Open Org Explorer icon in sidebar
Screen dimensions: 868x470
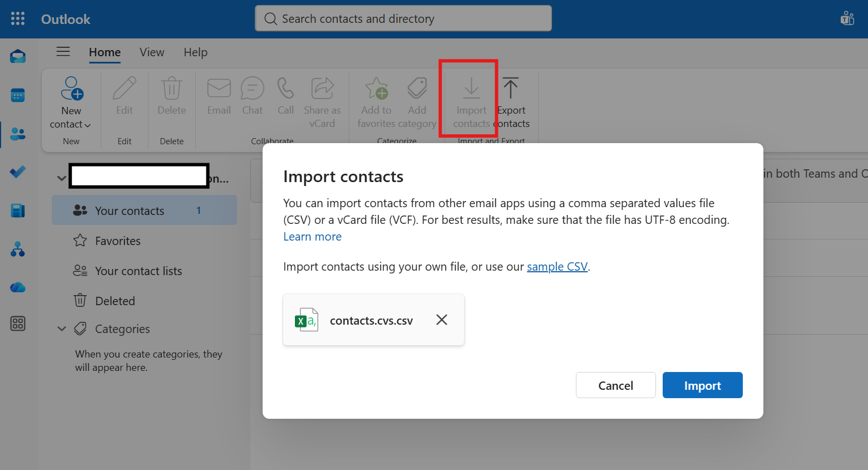coord(18,249)
